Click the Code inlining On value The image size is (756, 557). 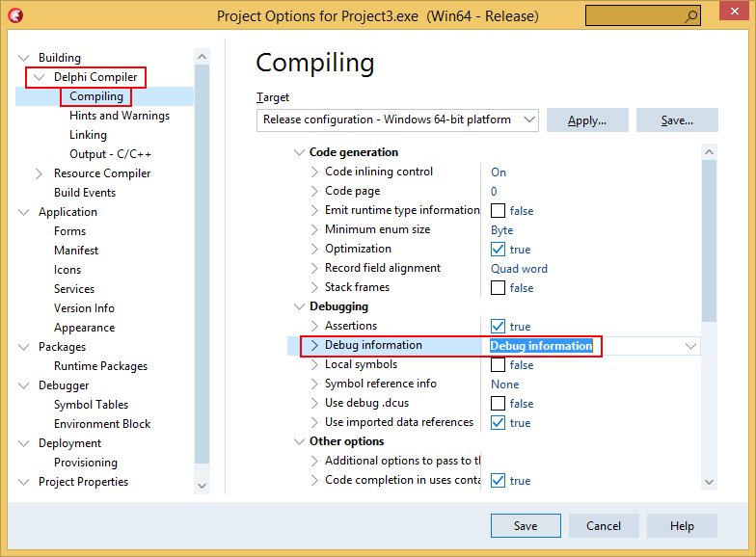click(498, 172)
